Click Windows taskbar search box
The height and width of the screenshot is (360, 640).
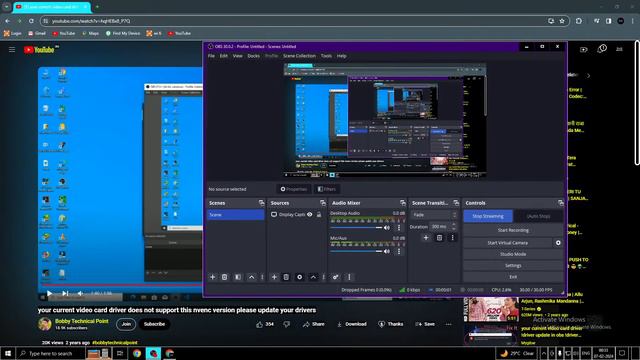51,353
